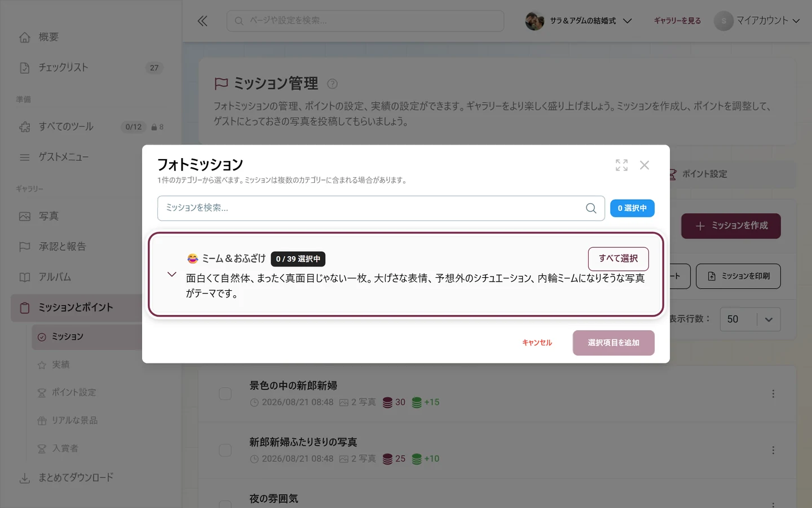Click the 25 points coin icon
Viewport: 812px width, 508px height.
click(x=387, y=459)
